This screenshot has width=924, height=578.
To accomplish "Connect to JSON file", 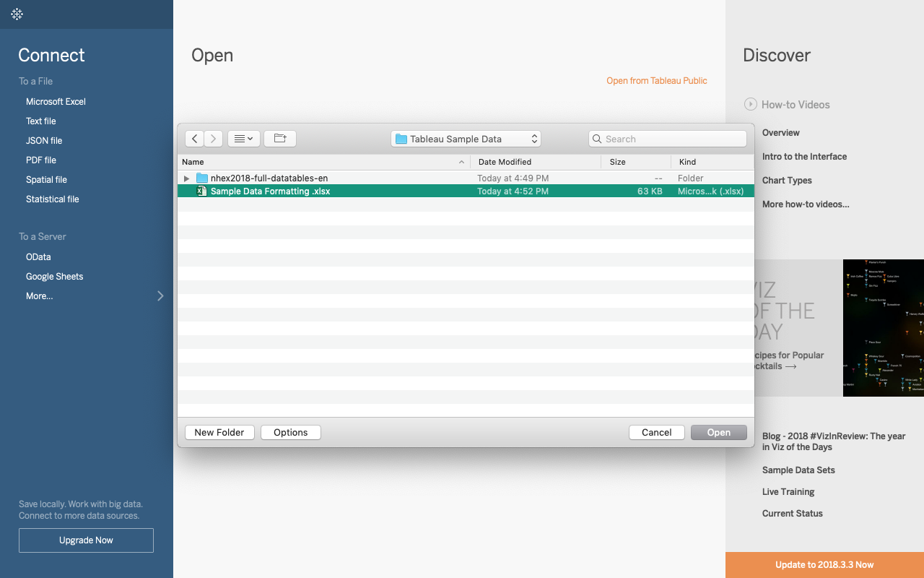I will (44, 141).
